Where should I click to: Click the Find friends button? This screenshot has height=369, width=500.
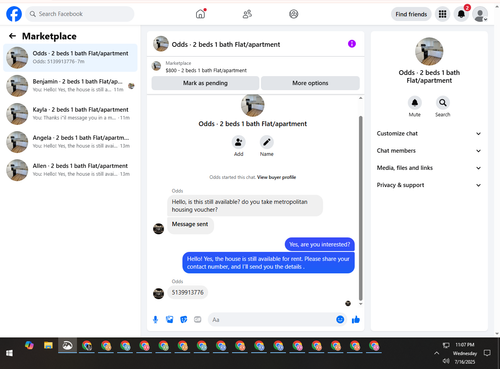point(411,14)
